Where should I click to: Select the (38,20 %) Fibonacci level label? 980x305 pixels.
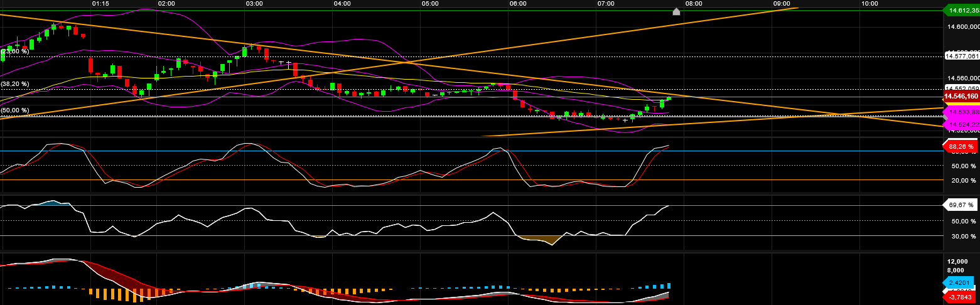(15, 83)
